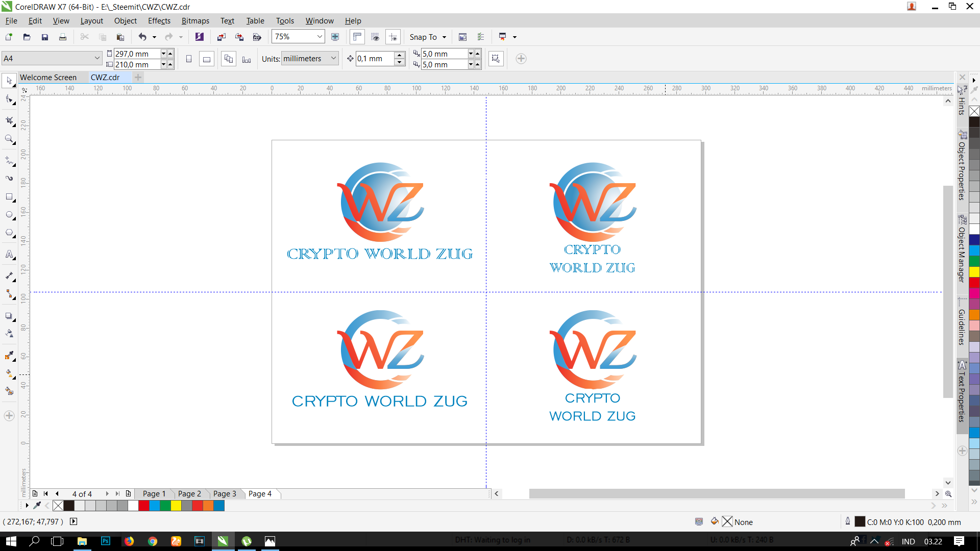
Task: Switch to the Page 2 tab
Action: [x=189, y=493]
